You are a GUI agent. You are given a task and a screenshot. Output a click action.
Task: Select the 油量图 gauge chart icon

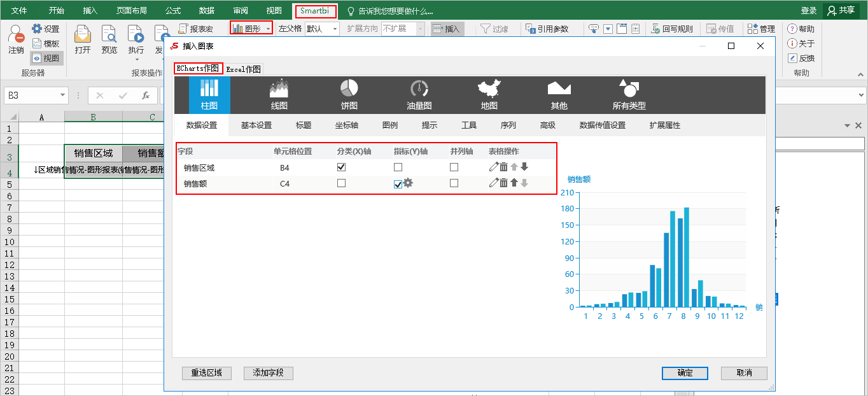(419, 94)
